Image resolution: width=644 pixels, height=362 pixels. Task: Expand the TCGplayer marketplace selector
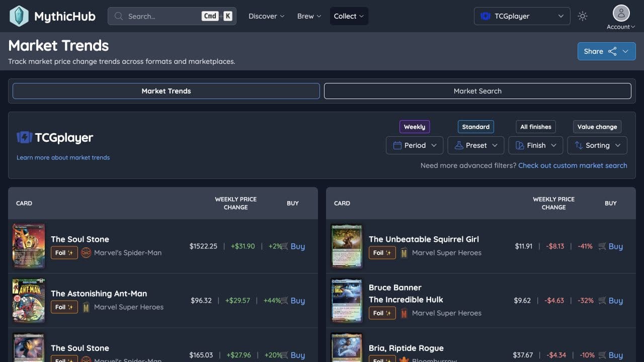click(x=522, y=16)
